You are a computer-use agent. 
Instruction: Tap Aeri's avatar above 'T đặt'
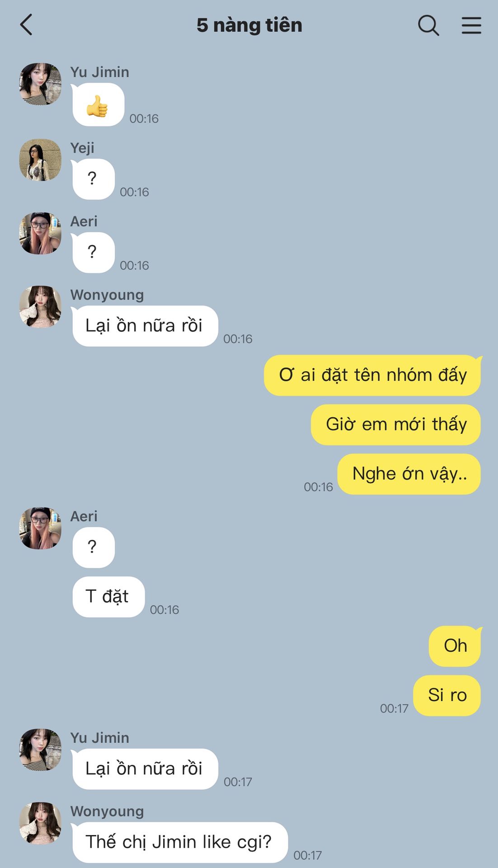point(40,528)
